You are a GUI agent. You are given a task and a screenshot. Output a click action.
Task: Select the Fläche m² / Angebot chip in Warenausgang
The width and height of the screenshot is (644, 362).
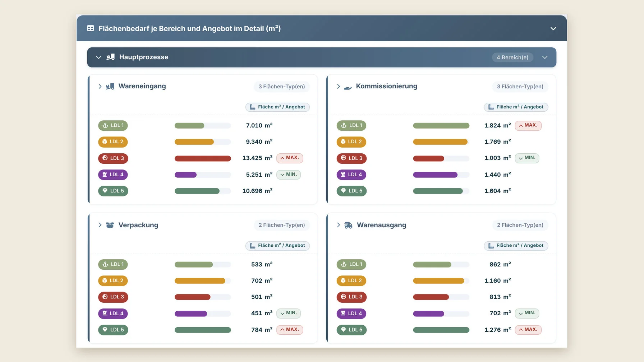pos(516,246)
